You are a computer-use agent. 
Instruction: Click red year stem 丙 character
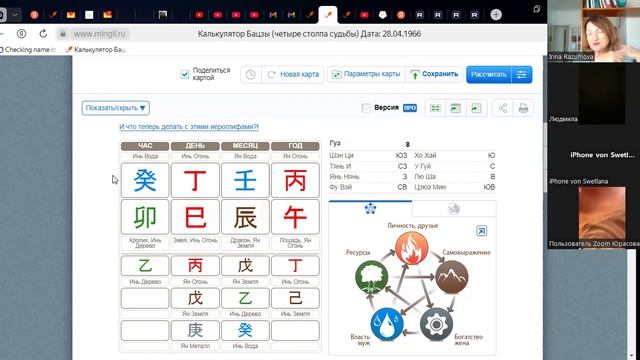(295, 180)
